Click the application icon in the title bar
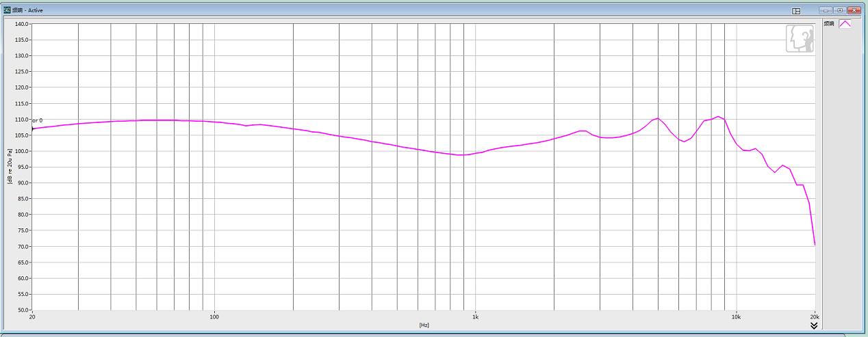Viewport: 868px width, 337px height. [8, 10]
